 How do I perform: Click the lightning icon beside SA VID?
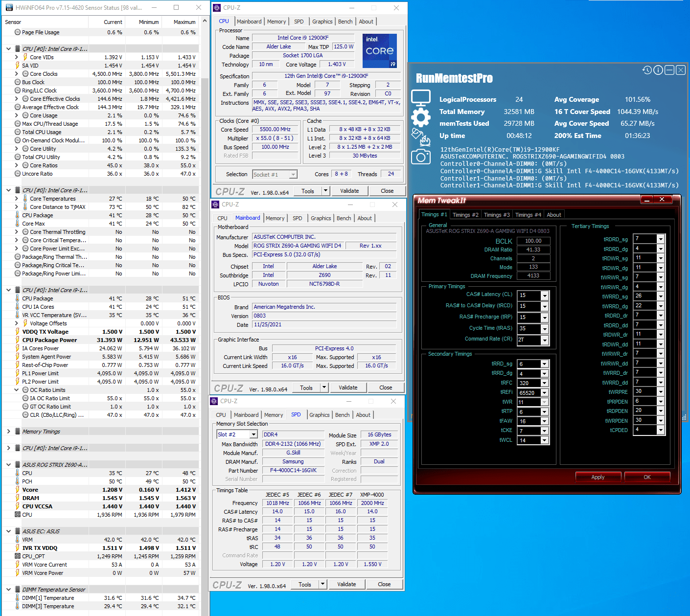(18, 66)
